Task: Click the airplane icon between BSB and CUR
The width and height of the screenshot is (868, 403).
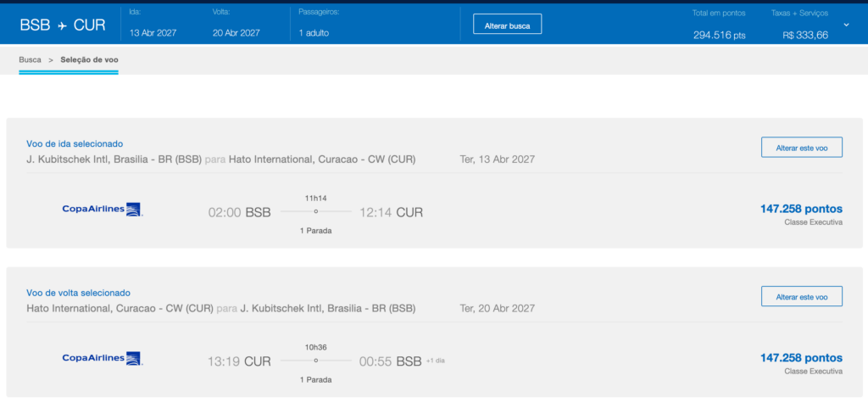Action: click(x=62, y=25)
